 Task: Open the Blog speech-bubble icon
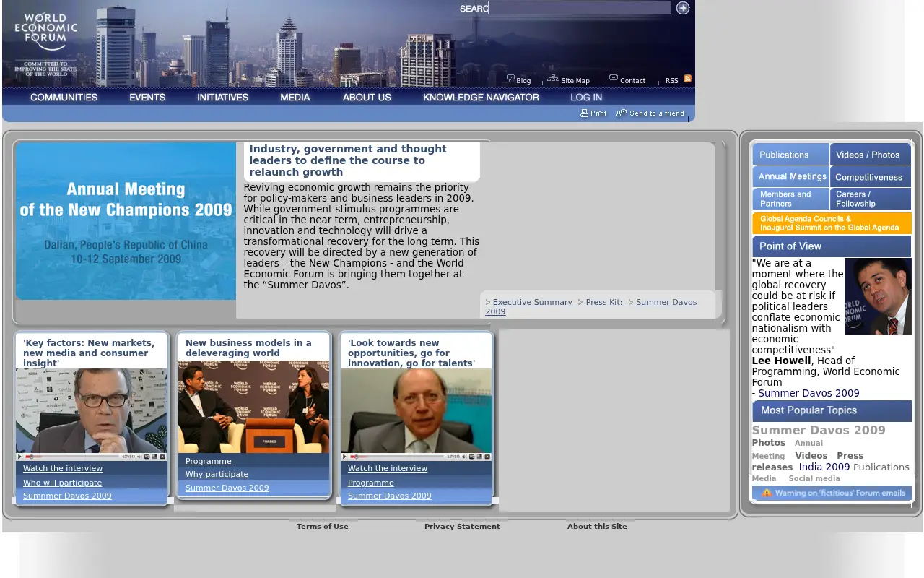click(511, 78)
